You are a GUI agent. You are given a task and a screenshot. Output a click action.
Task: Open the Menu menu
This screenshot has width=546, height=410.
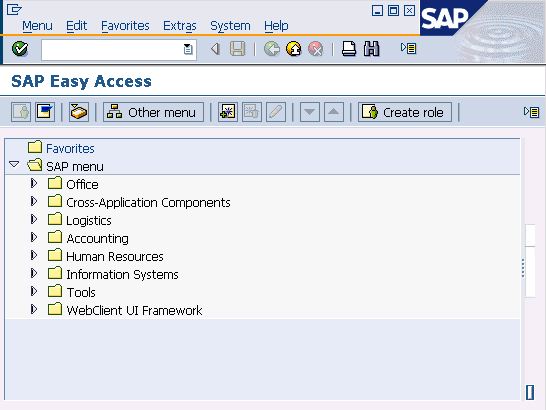37,26
